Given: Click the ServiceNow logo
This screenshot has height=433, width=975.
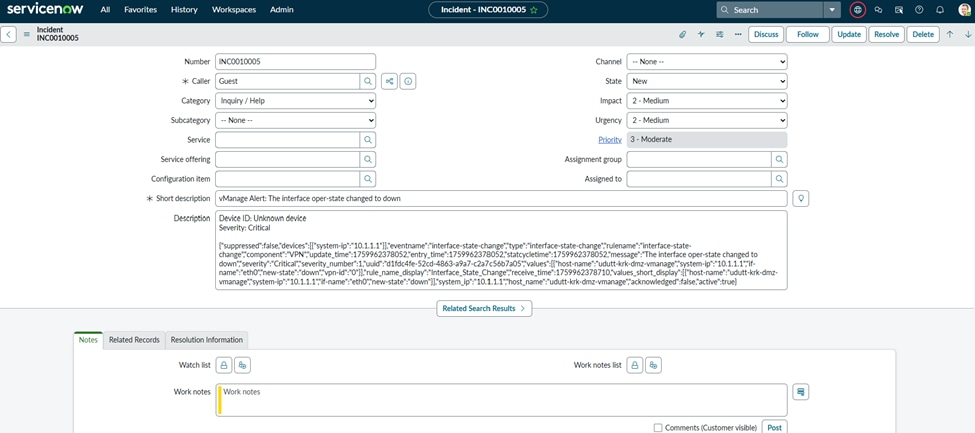Looking at the screenshot, I should tap(45, 9).
